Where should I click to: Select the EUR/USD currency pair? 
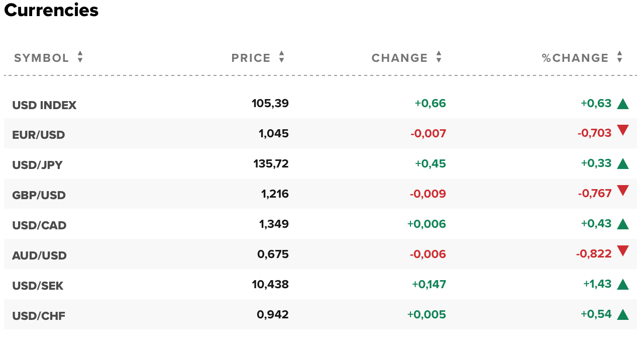(39, 134)
